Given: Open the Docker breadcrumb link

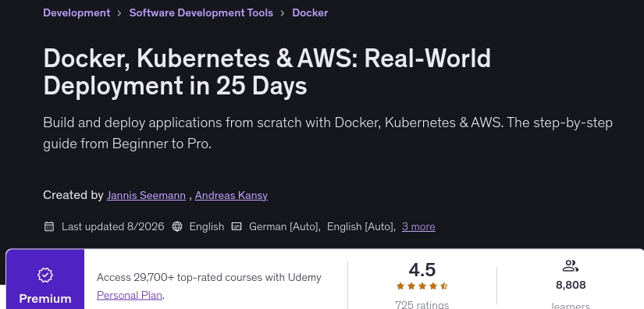Looking at the screenshot, I should point(310,12).
